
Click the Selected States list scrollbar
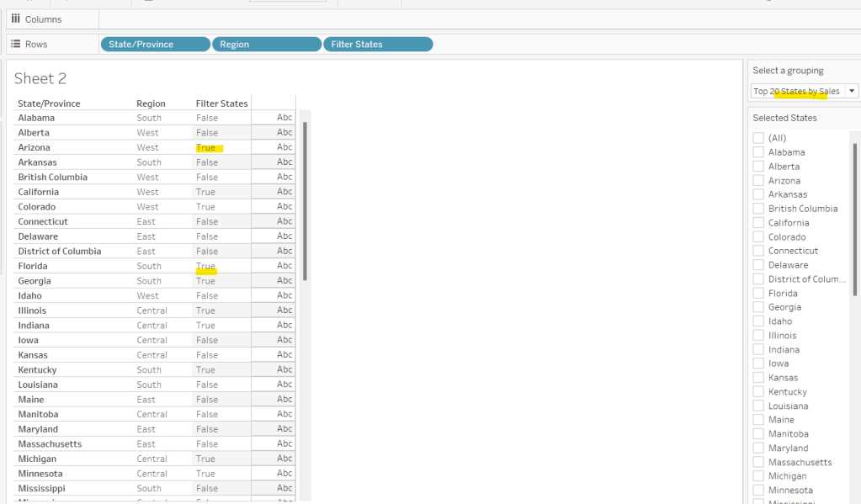pyautogui.click(x=856, y=219)
